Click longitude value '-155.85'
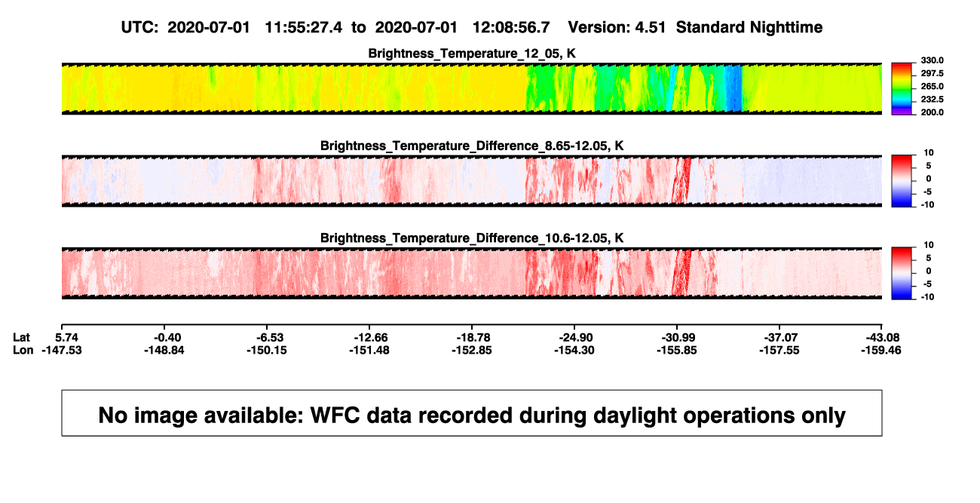 tap(677, 350)
